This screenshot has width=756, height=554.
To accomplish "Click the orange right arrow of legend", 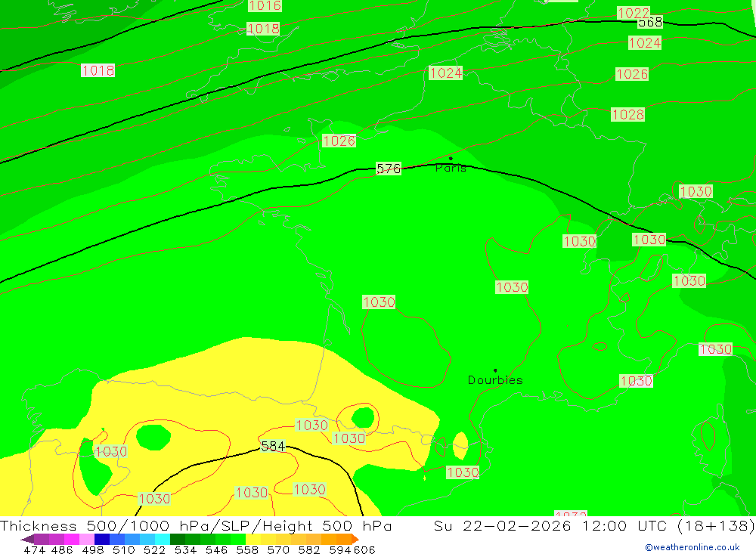I will [x=355, y=539].
